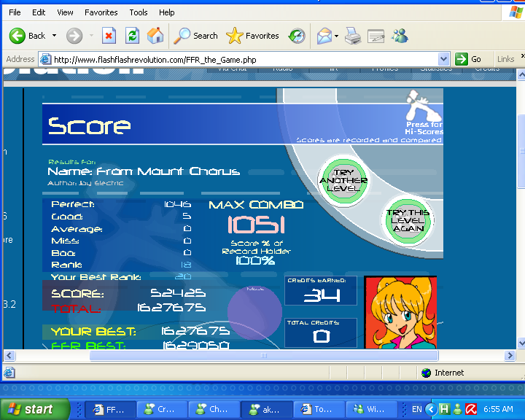Click the Back navigation button

point(28,36)
